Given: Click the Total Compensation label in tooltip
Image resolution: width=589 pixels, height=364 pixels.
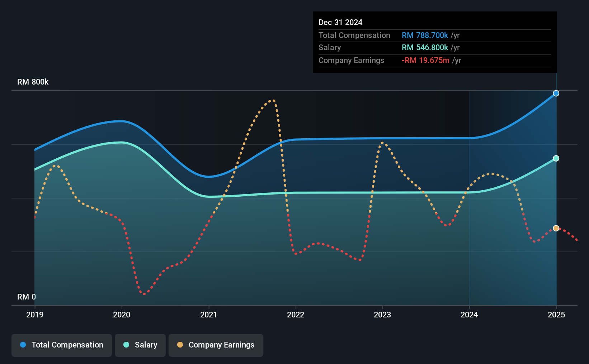Looking at the screenshot, I should point(354,35).
